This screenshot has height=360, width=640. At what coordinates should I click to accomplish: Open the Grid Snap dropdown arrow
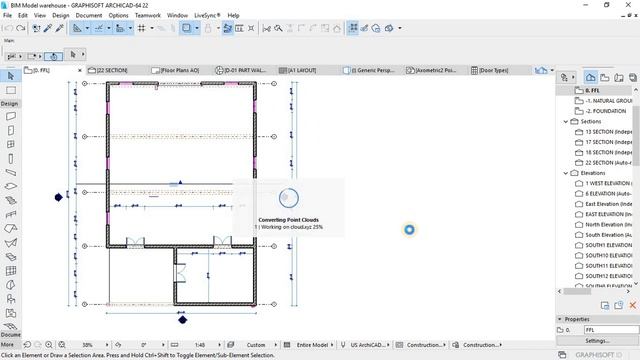(152, 28)
